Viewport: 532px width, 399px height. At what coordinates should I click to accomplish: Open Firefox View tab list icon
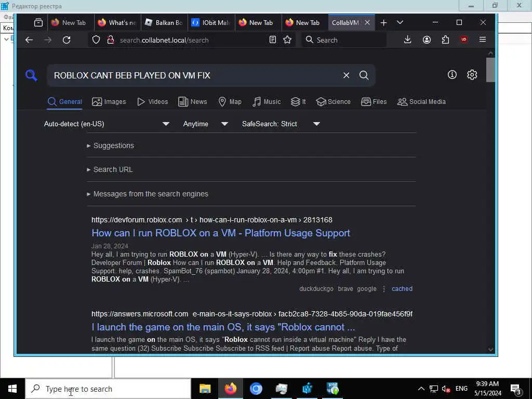coord(38,23)
